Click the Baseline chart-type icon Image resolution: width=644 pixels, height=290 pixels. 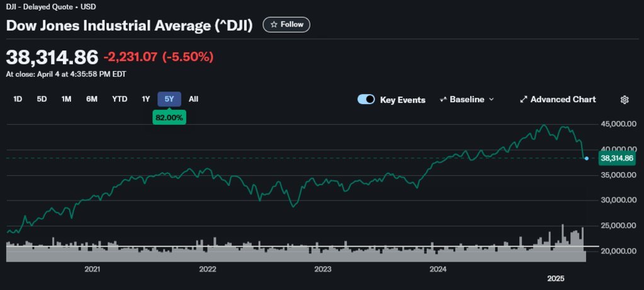pyautogui.click(x=443, y=100)
